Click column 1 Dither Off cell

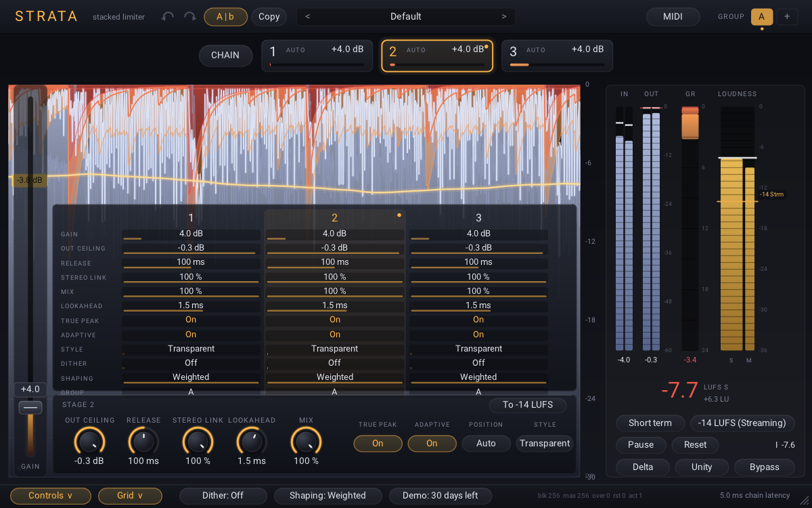pos(191,363)
